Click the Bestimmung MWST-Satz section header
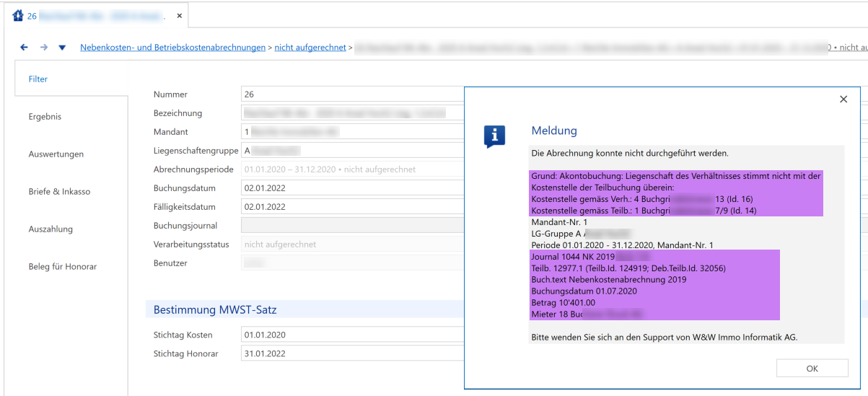Viewport: 868px width, 396px height. pos(215,310)
